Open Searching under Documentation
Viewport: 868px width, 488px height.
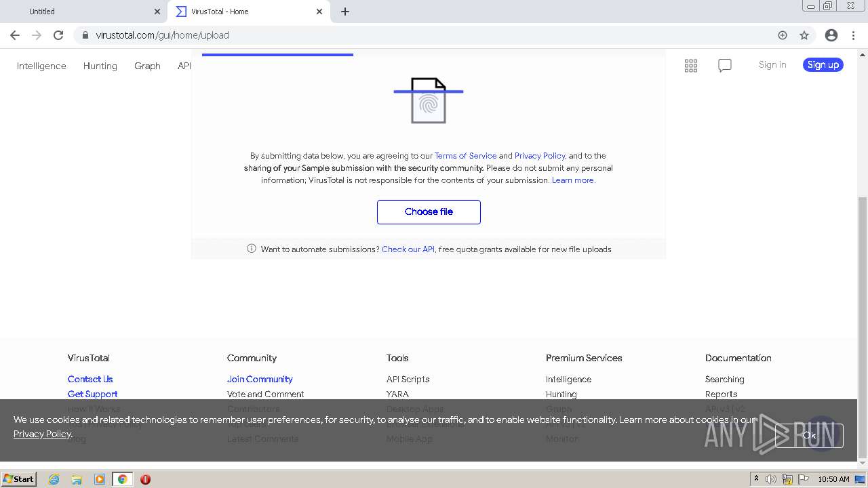click(x=724, y=379)
